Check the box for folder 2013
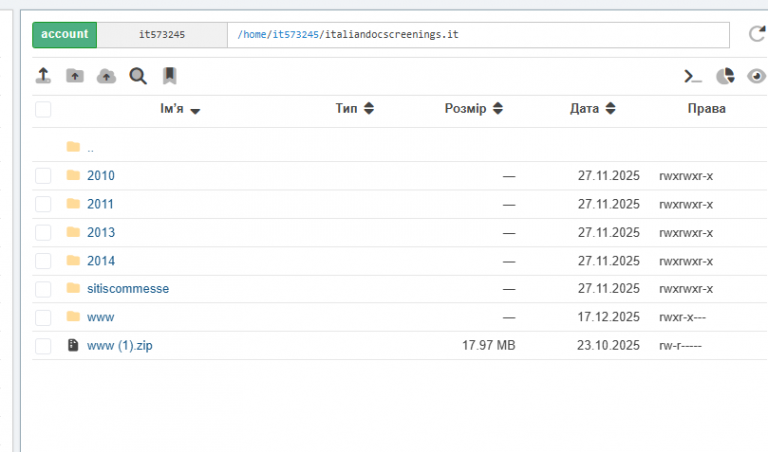 pyautogui.click(x=43, y=233)
